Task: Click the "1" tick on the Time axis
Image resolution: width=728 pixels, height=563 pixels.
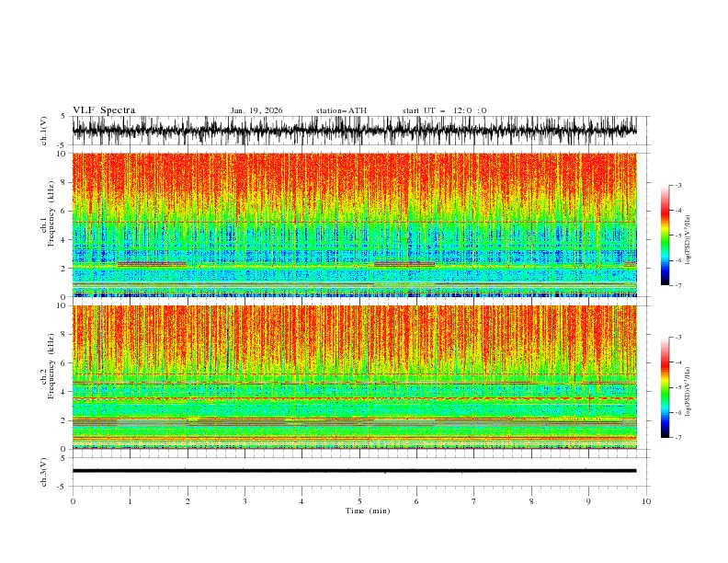Action: tap(130, 501)
